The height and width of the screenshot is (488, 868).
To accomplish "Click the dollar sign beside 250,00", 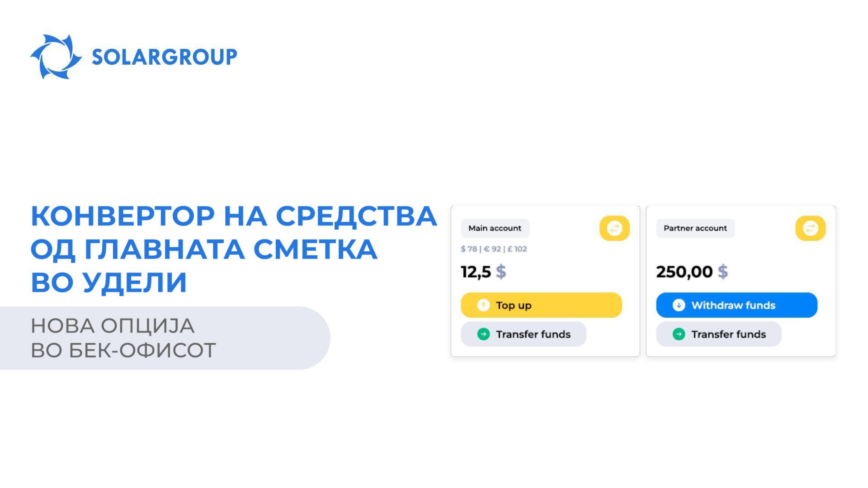I will click(723, 272).
